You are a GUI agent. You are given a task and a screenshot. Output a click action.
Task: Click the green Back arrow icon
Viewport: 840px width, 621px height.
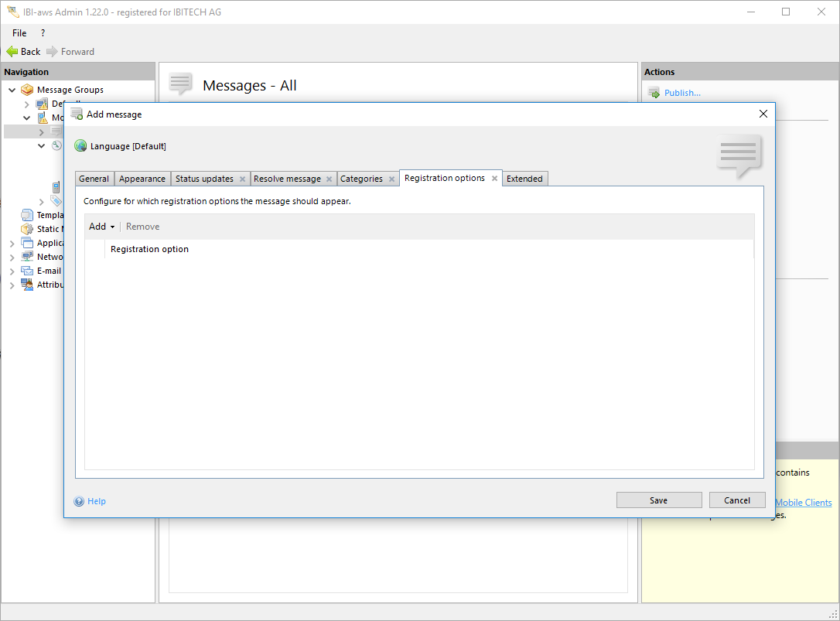click(x=12, y=52)
